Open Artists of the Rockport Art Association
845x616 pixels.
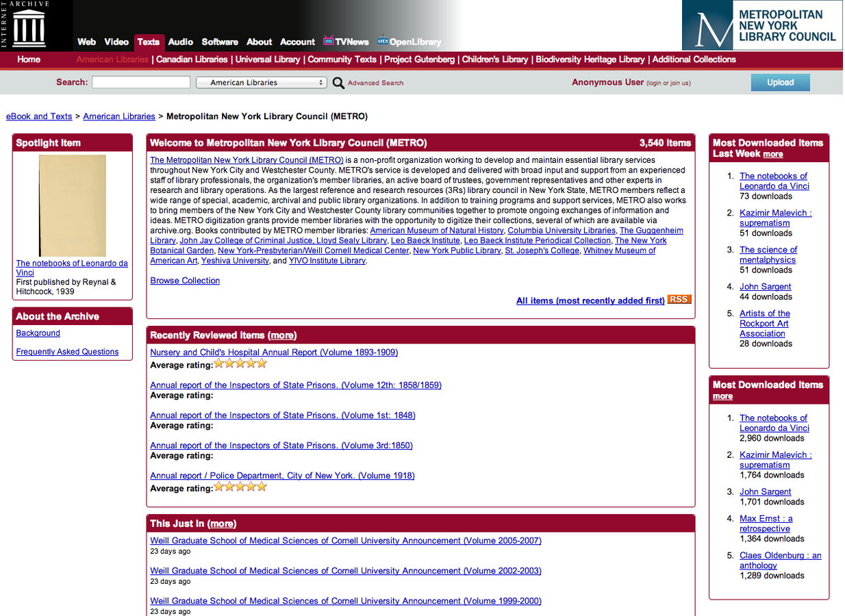pos(765,323)
